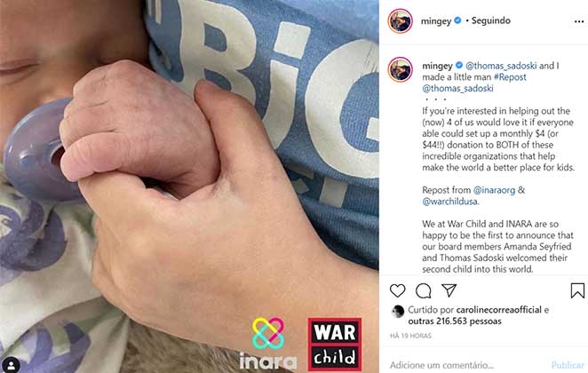Screen dimensions: 588x373
Task: View tagged people icon on photo
Action: point(12,366)
